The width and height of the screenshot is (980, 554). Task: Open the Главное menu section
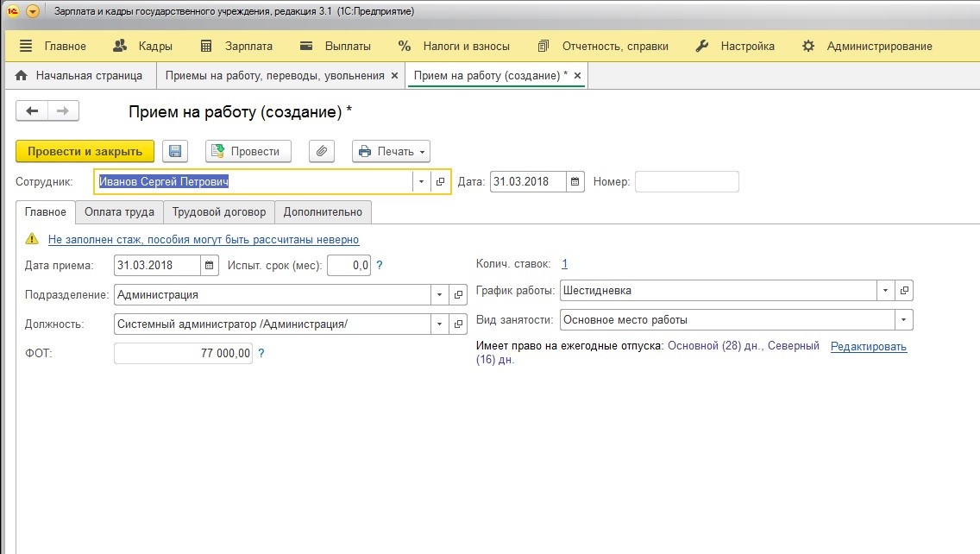(53, 47)
